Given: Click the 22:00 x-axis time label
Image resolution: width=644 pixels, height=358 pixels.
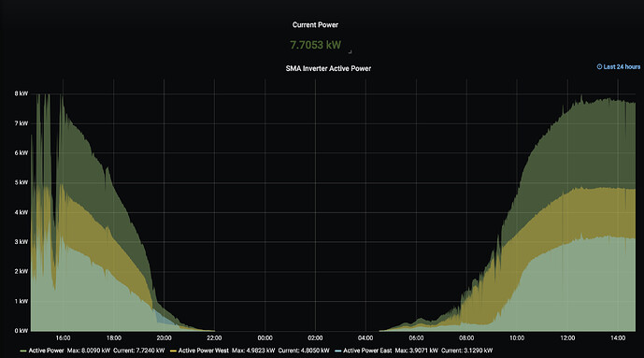Looking at the screenshot, I should point(214,337).
